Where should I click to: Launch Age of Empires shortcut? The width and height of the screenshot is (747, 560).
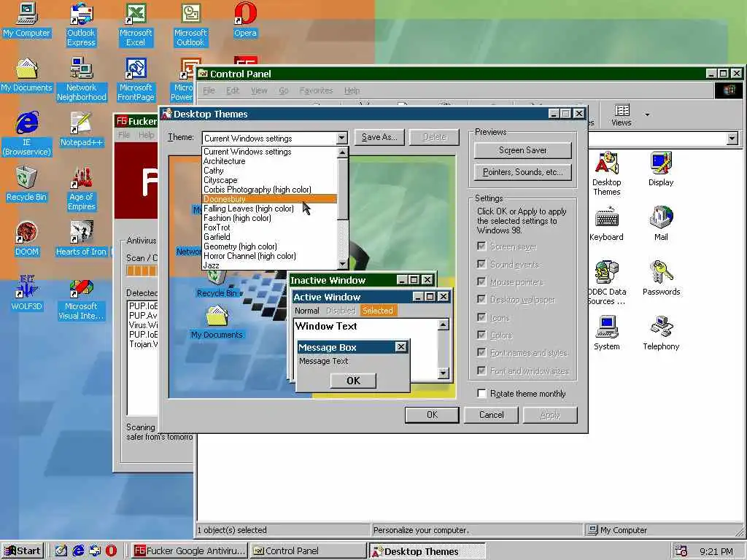82,189
